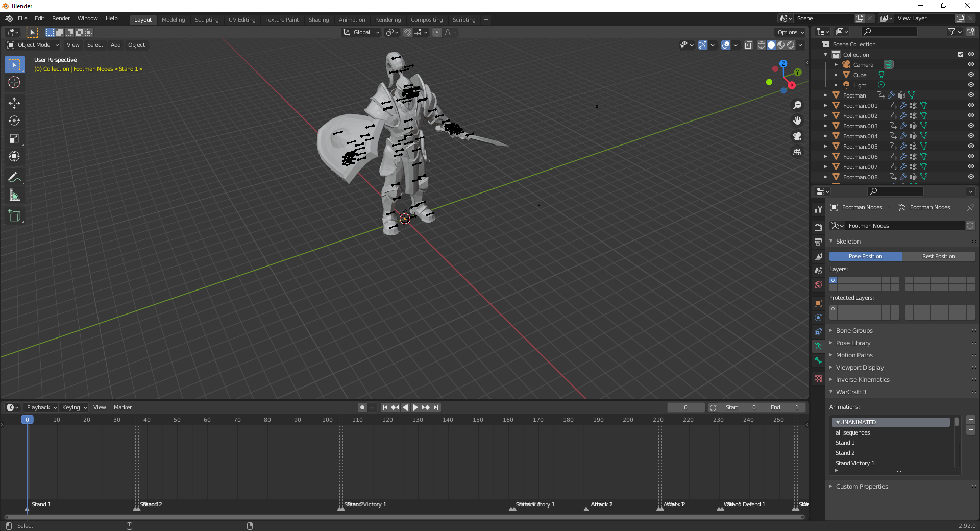This screenshot has height=531, width=980.
Task: Choose the Add Cube tool
Action: coord(14,216)
